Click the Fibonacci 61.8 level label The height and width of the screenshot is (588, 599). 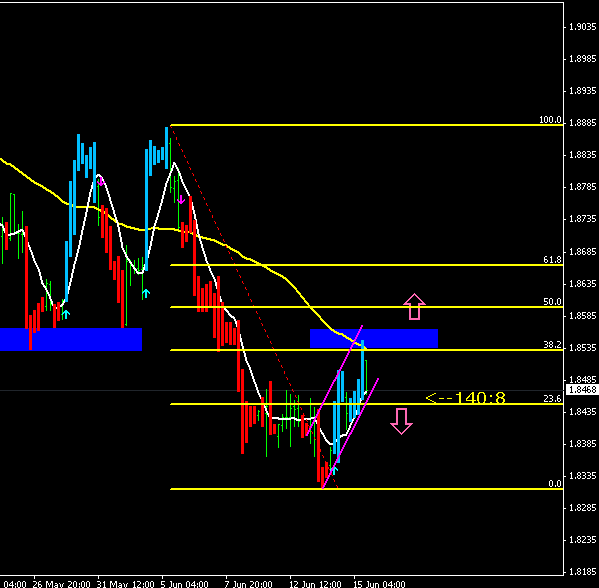pyautogui.click(x=552, y=260)
